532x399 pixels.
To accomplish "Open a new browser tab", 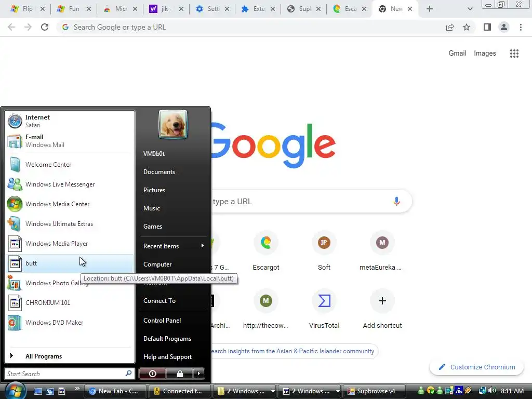I will (430, 9).
